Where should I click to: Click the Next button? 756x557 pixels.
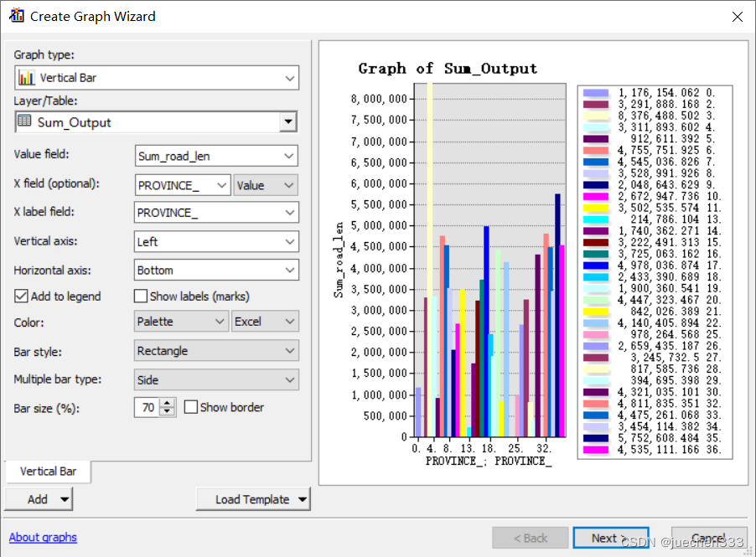611,538
